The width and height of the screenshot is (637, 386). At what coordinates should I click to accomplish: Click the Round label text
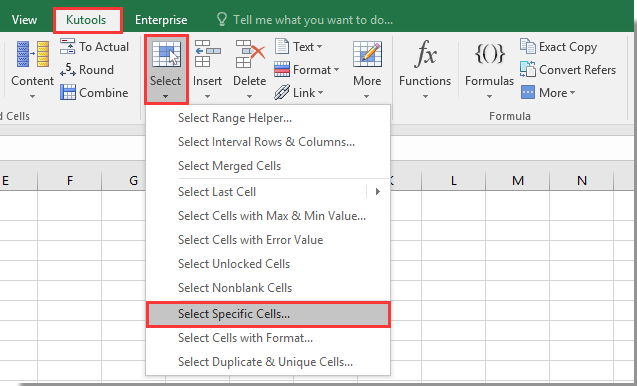point(96,70)
